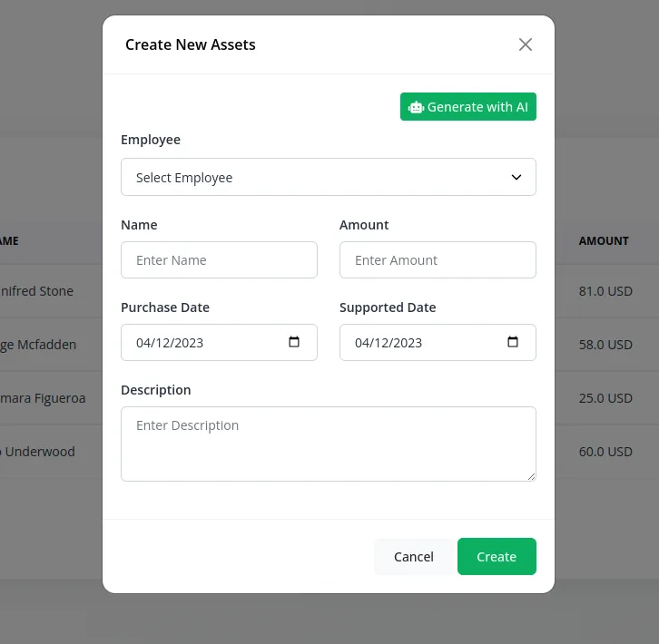Select 25.0 USD amount cell
The width and height of the screenshot is (659, 644).
coord(605,398)
